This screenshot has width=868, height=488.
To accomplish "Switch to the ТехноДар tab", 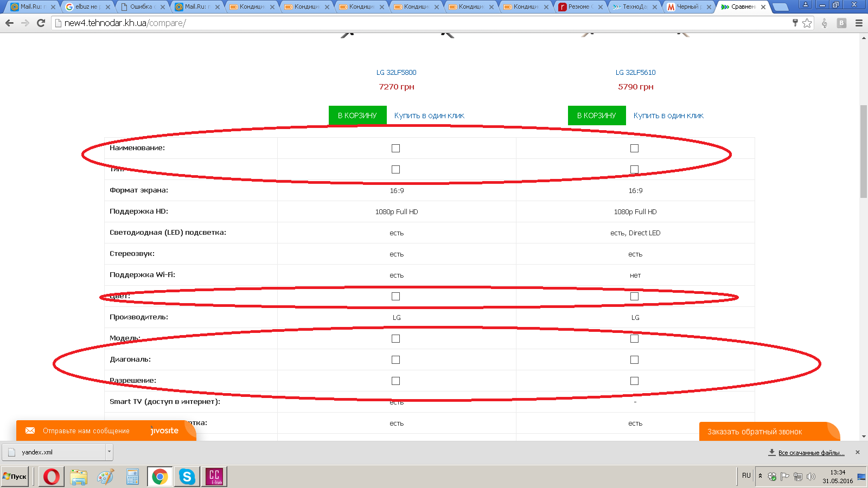I will [635, 7].
